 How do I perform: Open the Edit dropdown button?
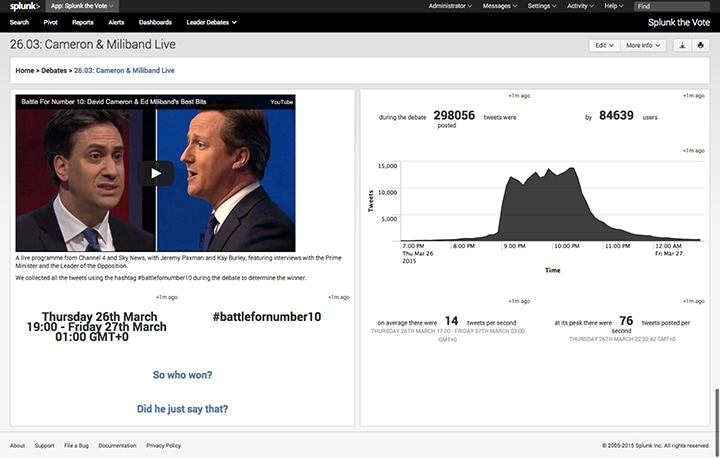coord(604,45)
